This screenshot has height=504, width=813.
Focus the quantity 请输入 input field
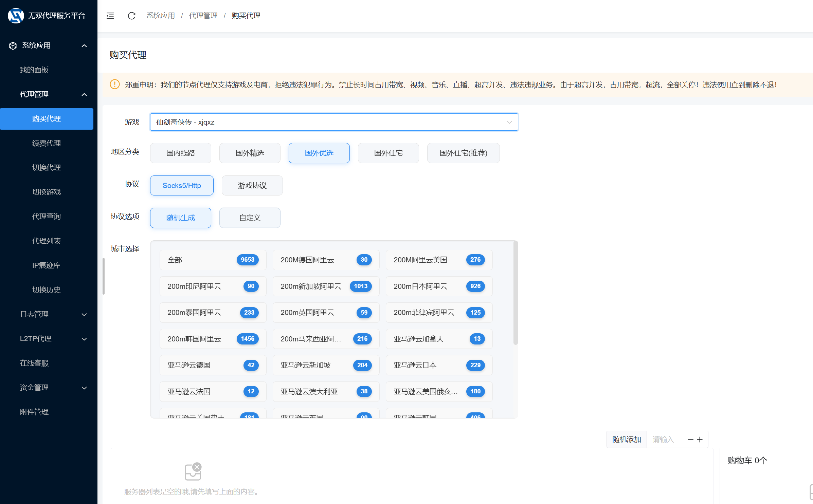[x=666, y=440]
